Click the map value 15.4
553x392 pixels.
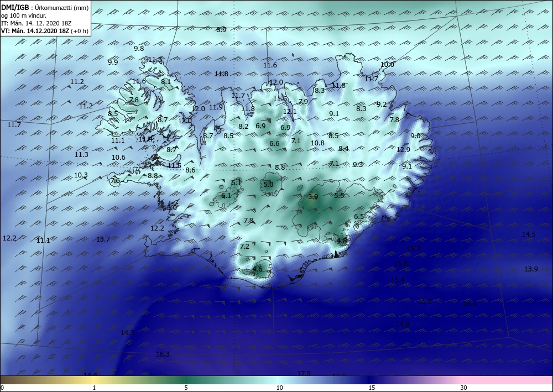tap(398, 280)
